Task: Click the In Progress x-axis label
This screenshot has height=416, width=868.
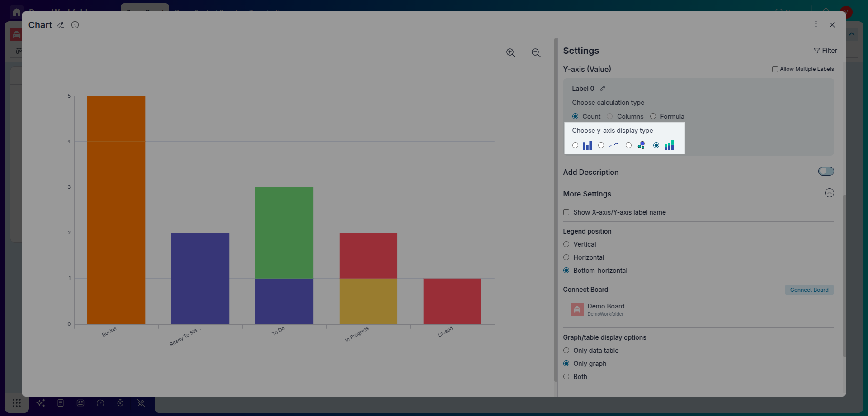Action: pyautogui.click(x=357, y=334)
